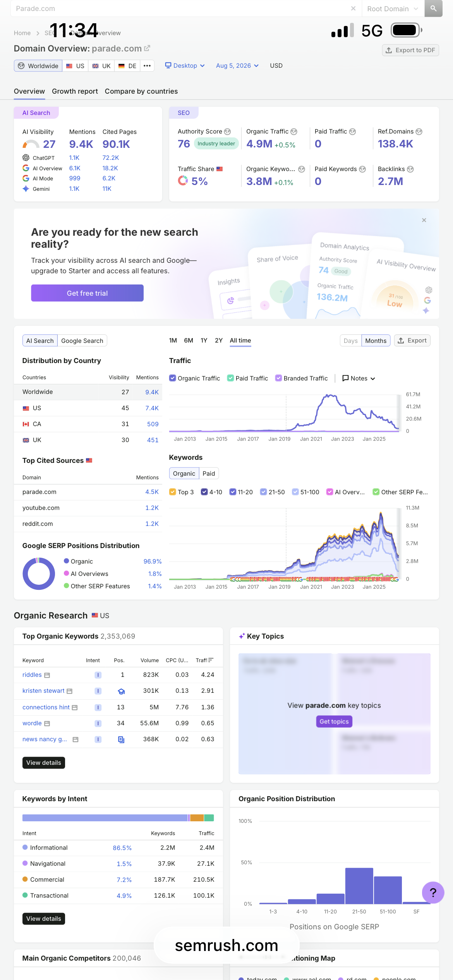Open SERP icon next to kristen stewart
453x980 pixels.
point(70,691)
